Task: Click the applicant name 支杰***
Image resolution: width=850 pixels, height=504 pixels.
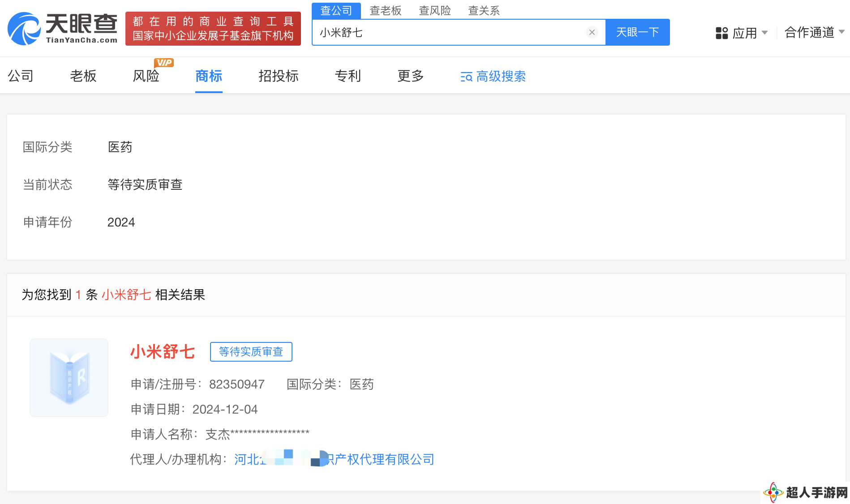Action: 257,434
